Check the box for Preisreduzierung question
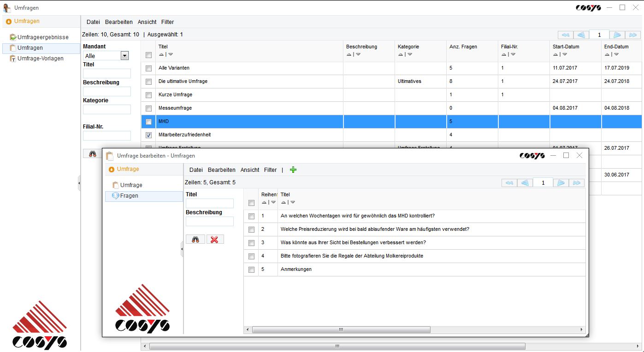The height and width of the screenshot is (352, 644). 251,230
